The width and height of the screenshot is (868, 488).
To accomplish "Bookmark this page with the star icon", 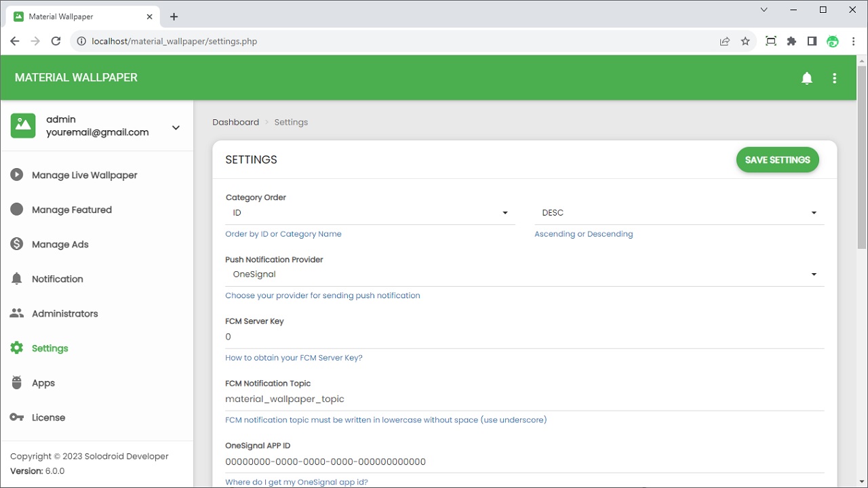I will (745, 41).
